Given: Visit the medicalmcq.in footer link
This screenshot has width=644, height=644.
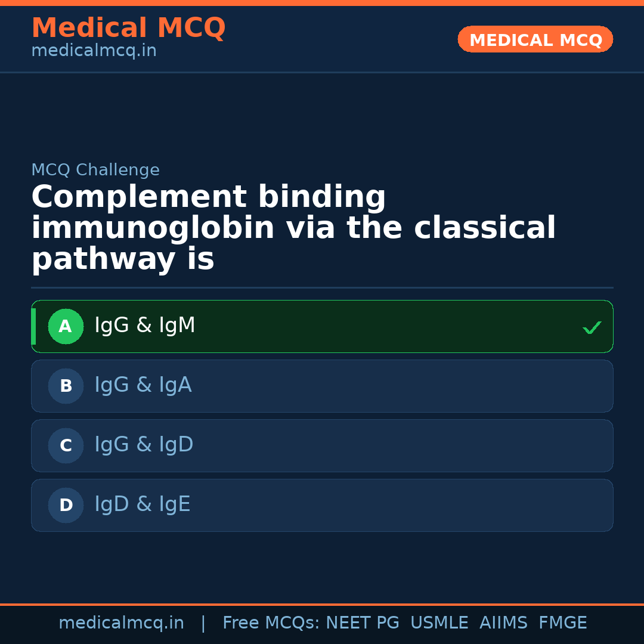Looking at the screenshot, I should tap(121, 623).
